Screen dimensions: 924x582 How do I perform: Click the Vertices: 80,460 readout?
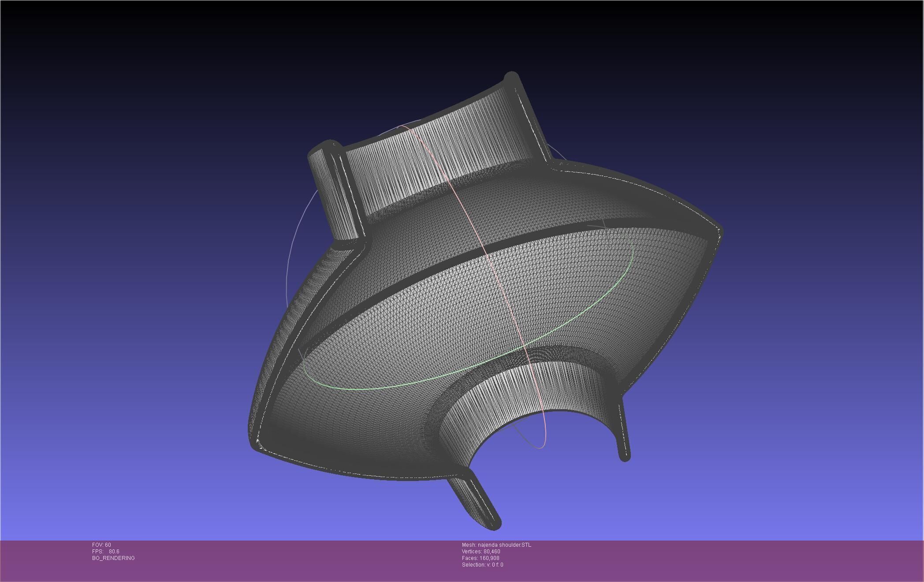(x=481, y=552)
